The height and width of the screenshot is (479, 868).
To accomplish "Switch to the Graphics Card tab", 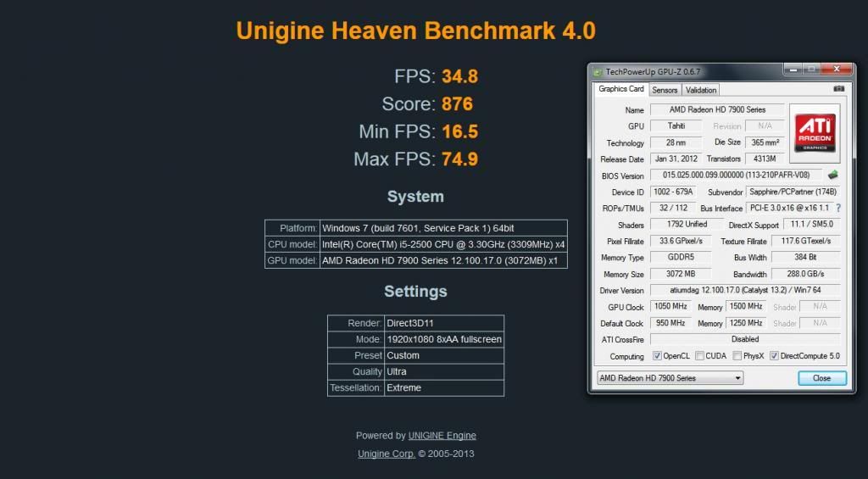I will pyautogui.click(x=621, y=89).
